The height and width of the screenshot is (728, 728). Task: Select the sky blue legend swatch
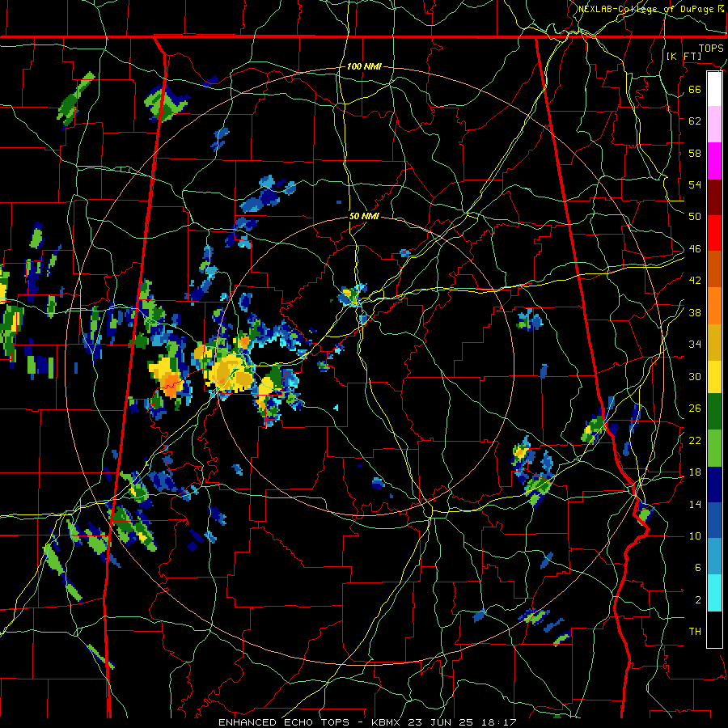714,557
